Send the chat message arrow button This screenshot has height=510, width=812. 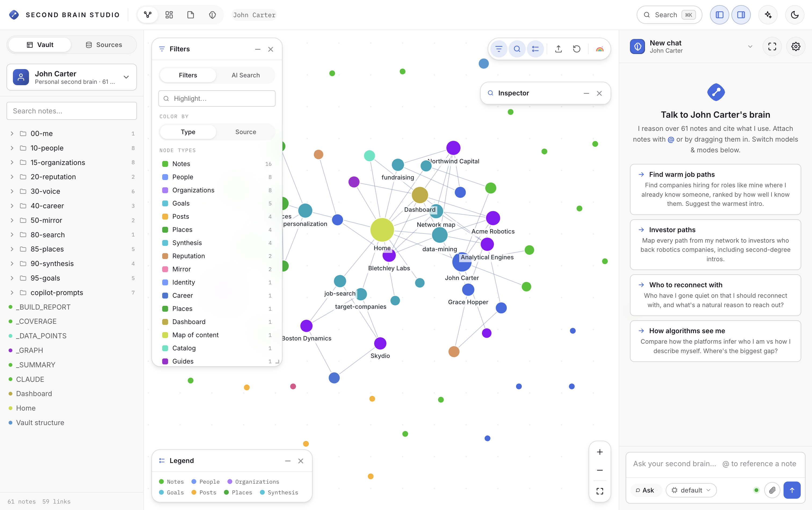pyautogui.click(x=792, y=490)
